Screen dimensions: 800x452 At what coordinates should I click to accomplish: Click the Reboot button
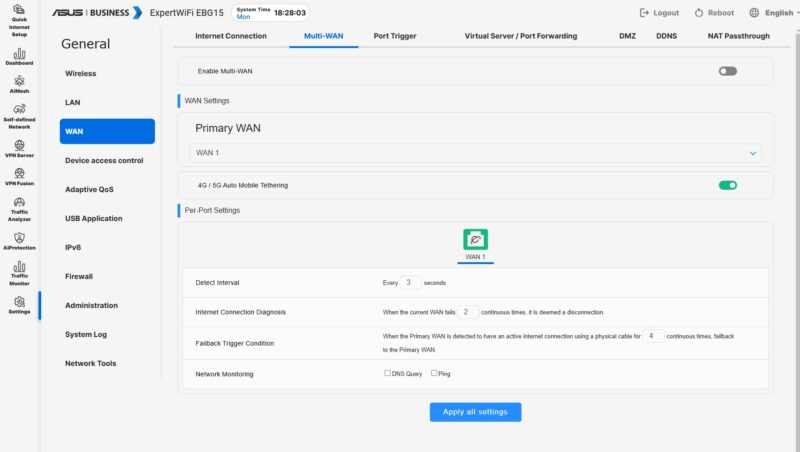click(713, 13)
